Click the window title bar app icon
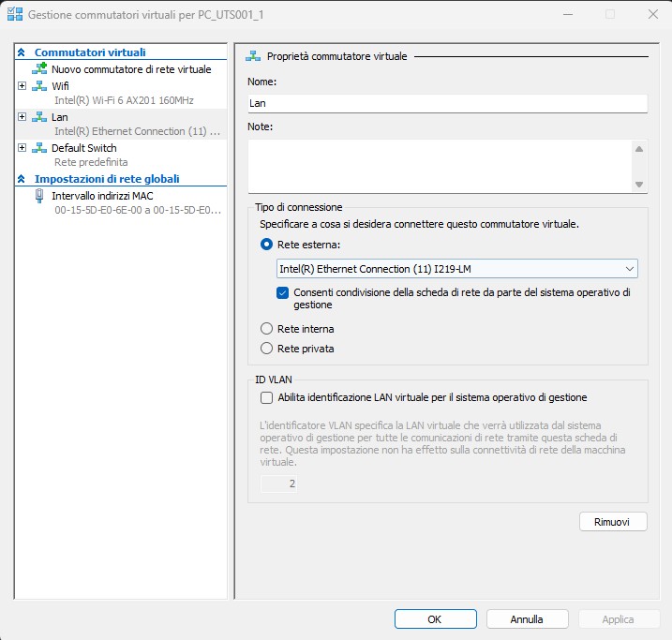The height and width of the screenshot is (640, 672). (x=14, y=15)
